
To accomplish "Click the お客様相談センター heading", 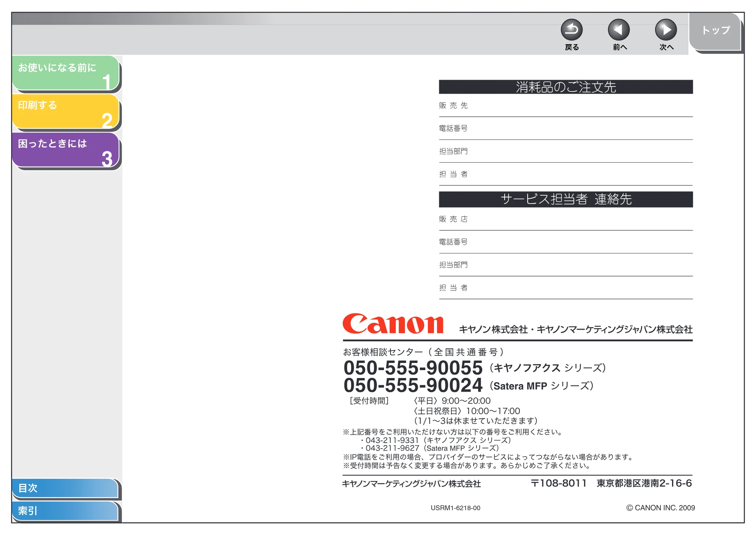I will click(x=423, y=352).
